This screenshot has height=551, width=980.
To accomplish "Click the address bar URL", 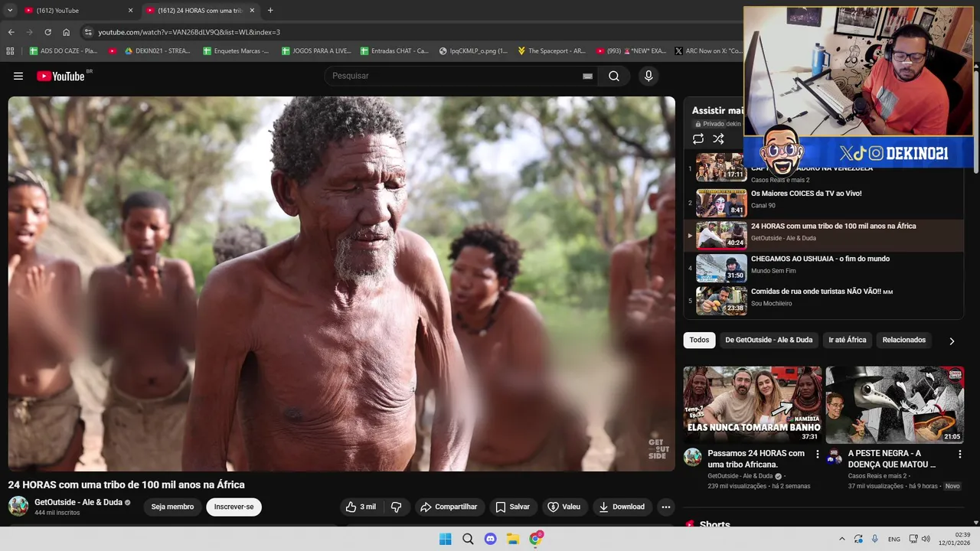I will tap(189, 32).
